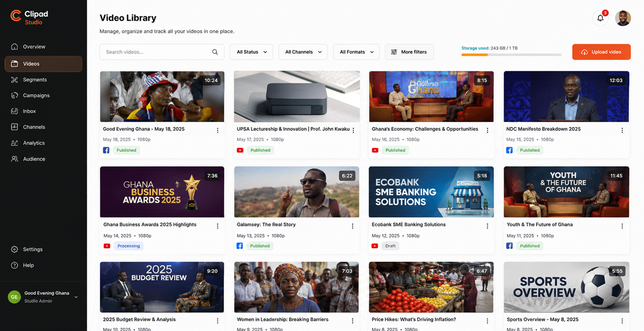This screenshot has width=644, height=331.
Task: Go to Overview in sidebar
Action: coord(43,47)
